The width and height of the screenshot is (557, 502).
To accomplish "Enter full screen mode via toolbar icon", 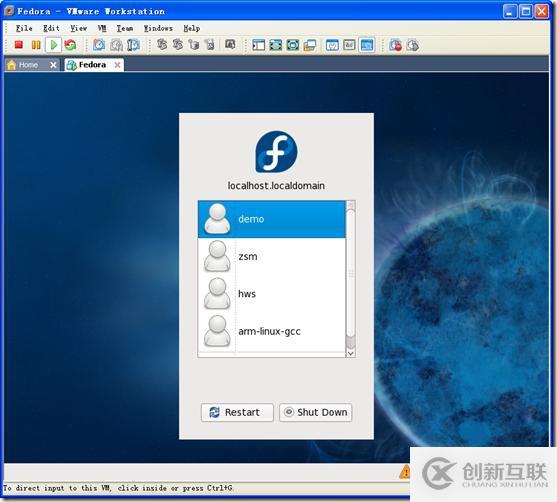I will [x=276, y=45].
